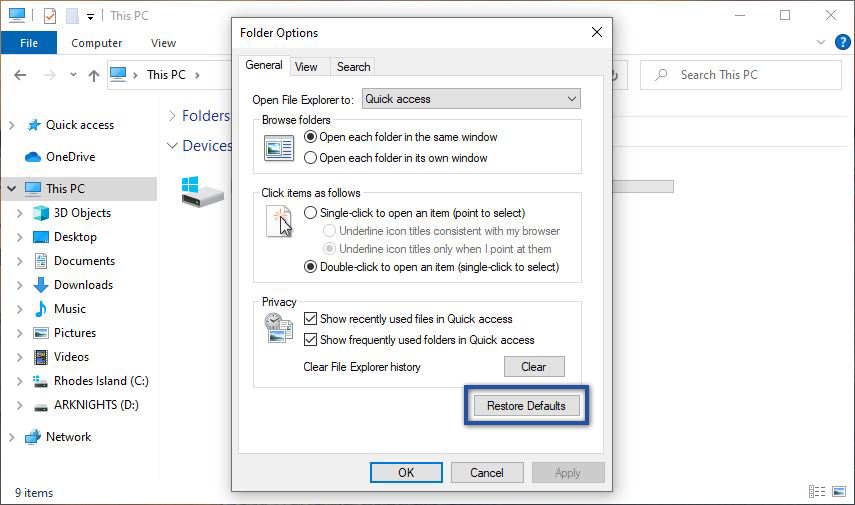Toggle Show frequently used folders in Quick access
Viewport: 855px width, 505px height.
310,340
